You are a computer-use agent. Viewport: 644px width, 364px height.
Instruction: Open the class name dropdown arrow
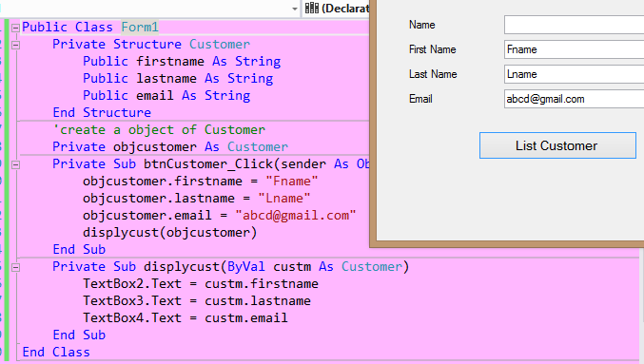tap(295, 9)
